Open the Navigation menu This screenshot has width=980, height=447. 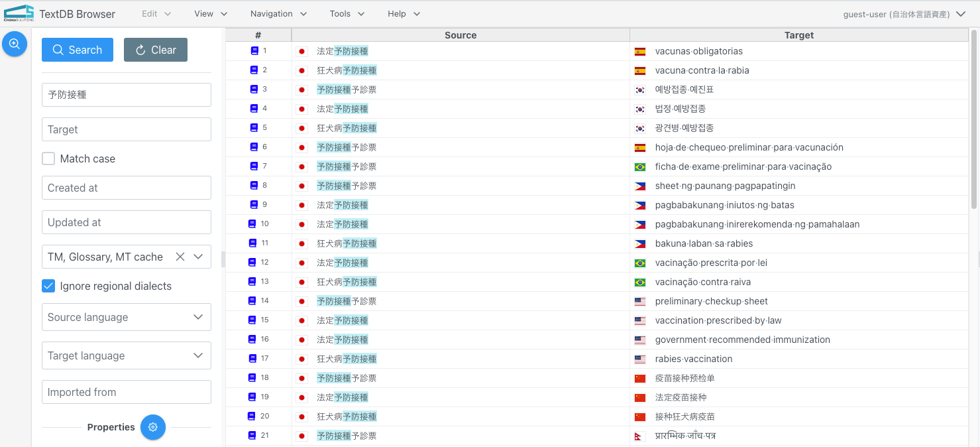pyautogui.click(x=278, y=13)
